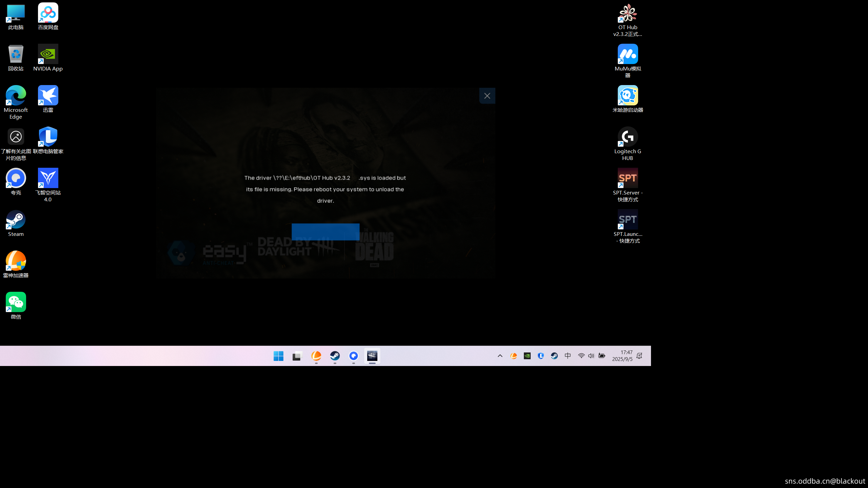Select the Steam desktop shortcut
The width and height of the screenshot is (868, 488).
[16, 223]
